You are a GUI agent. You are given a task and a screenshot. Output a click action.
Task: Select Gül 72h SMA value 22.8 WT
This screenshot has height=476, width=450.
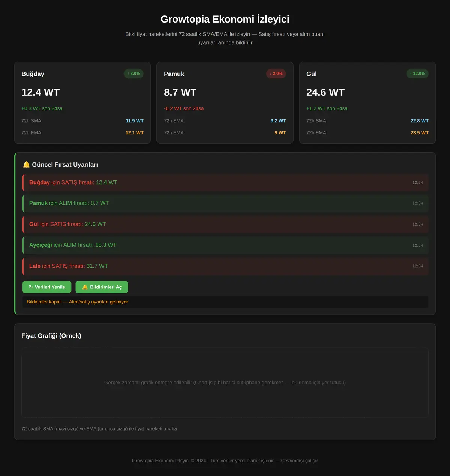[x=420, y=121]
